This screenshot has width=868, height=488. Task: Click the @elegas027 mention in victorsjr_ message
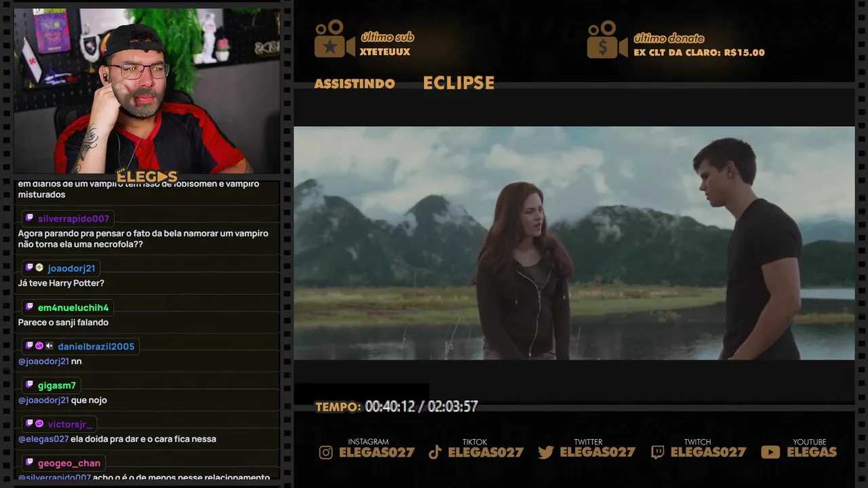pos(43,439)
